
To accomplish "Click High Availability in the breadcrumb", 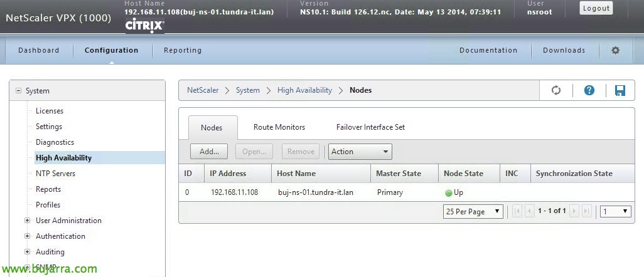I will pos(305,90).
